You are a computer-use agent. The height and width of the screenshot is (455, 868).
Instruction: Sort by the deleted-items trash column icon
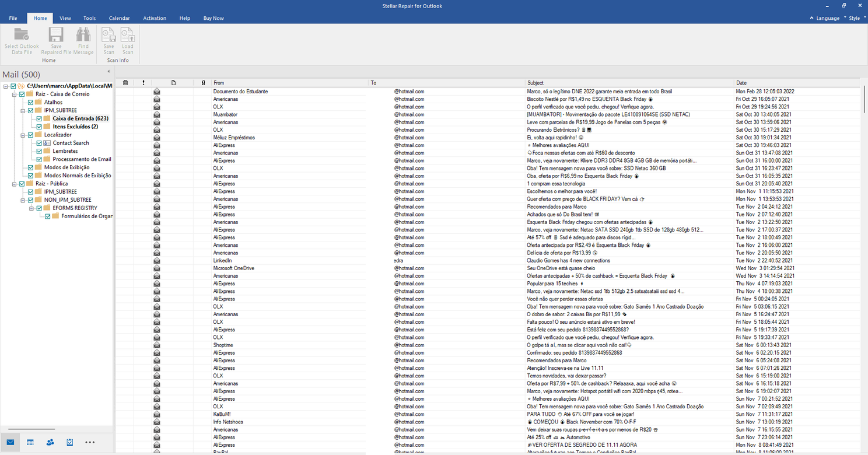pyautogui.click(x=125, y=83)
